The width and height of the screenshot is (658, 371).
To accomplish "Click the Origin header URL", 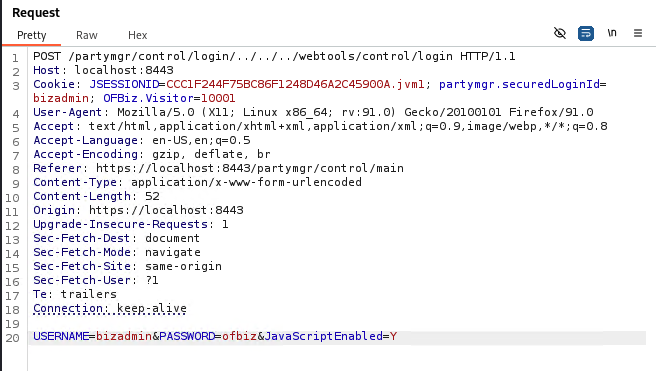I will (166, 210).
